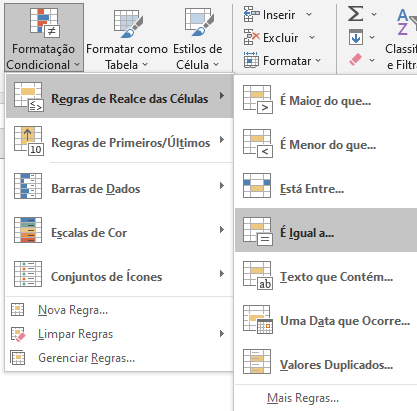
Task: Expand the Limpar Regras submenu arrow
Action: (222, 333)
